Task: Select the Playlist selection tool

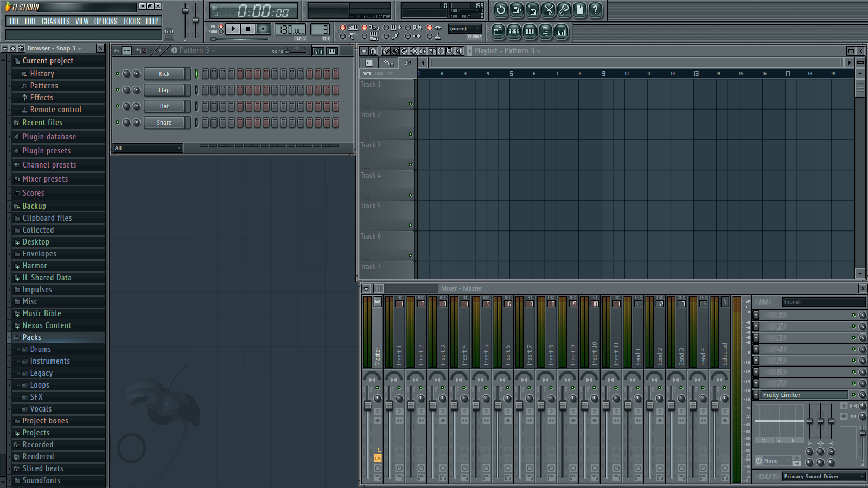Action: (x=441, y=51)
